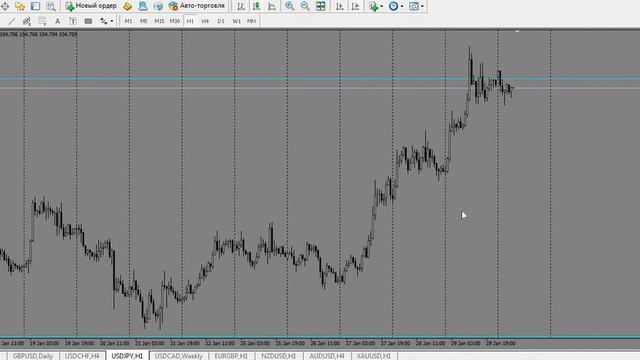Show the Terminal panel icon
This screenshot has height=360, width=640.
click(36, 6)
